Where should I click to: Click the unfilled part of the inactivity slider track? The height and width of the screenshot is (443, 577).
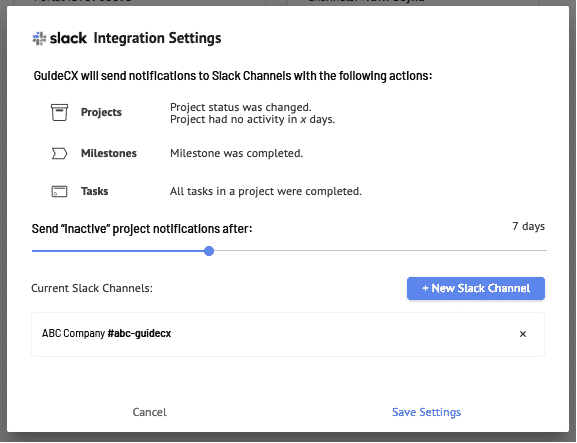(380, 251)
